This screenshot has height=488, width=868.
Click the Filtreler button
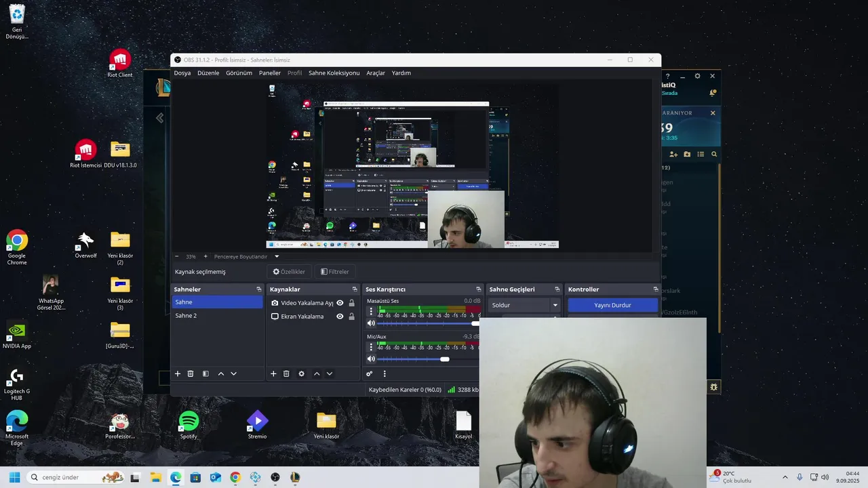335,272
